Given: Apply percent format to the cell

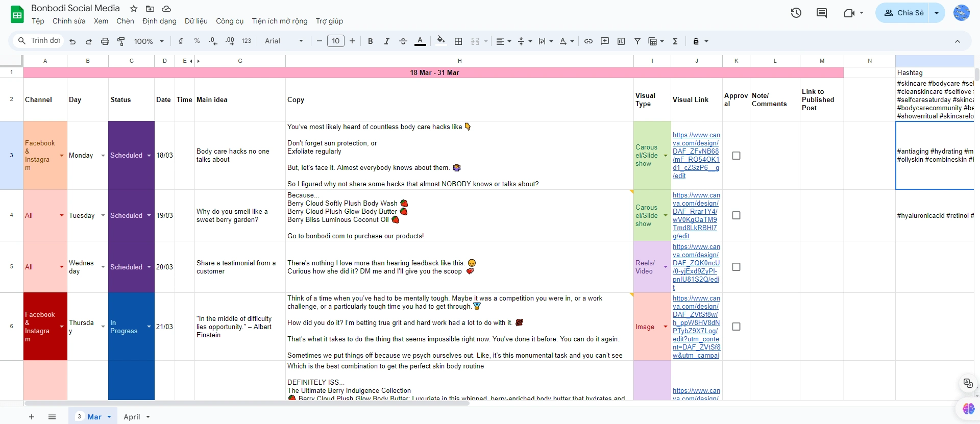Looking at the screenshot, I should point(197,41).
